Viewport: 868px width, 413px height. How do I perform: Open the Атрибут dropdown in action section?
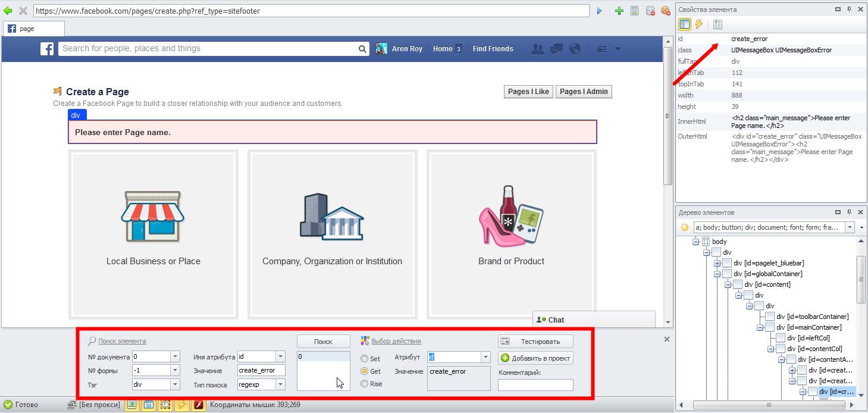[485, 357]
